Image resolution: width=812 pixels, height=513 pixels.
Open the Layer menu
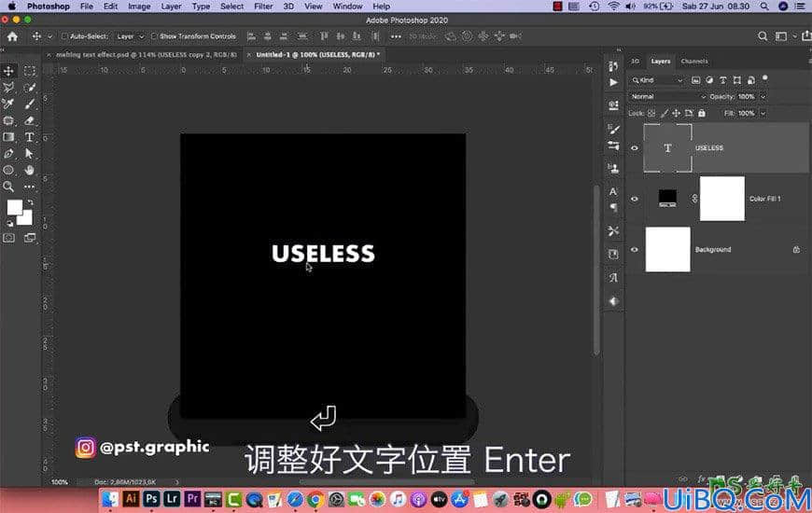click(171, 7)
